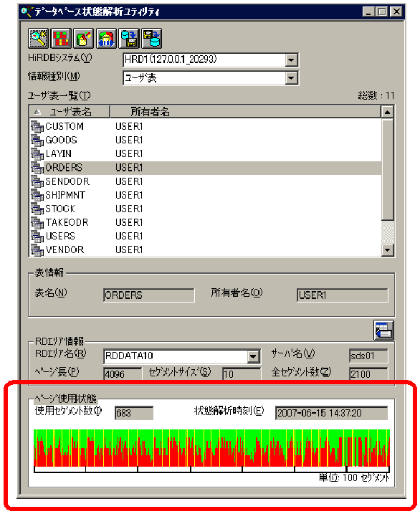Click the 所有者名 field showing USER1

(343, 295)
